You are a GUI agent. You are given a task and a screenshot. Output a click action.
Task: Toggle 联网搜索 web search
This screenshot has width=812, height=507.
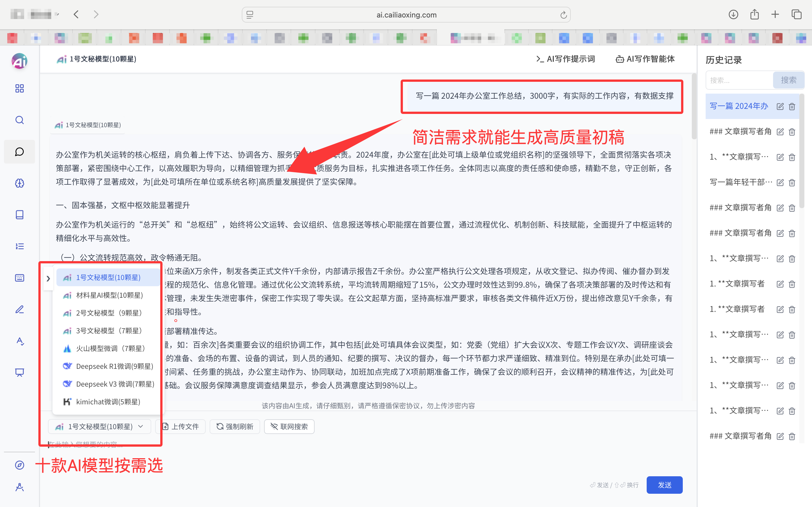[289, 427]
